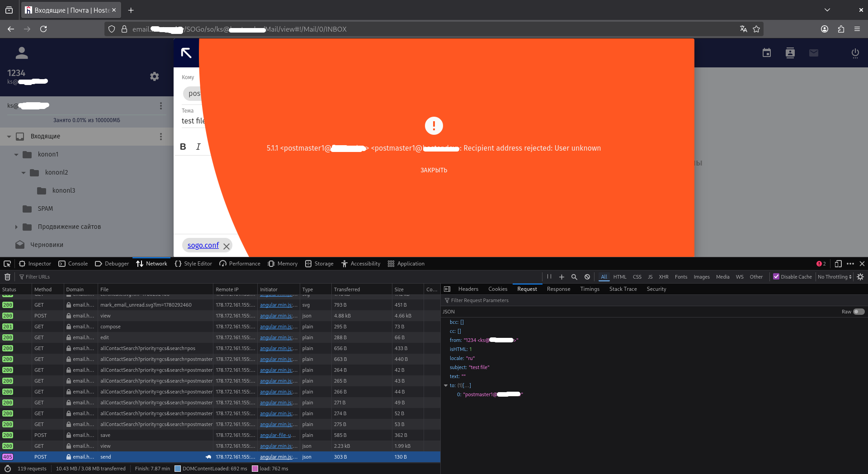Open the Inspector panel tab
This screenshot has height=474, width=868.
pyautogui.click(x=35, y=264)
